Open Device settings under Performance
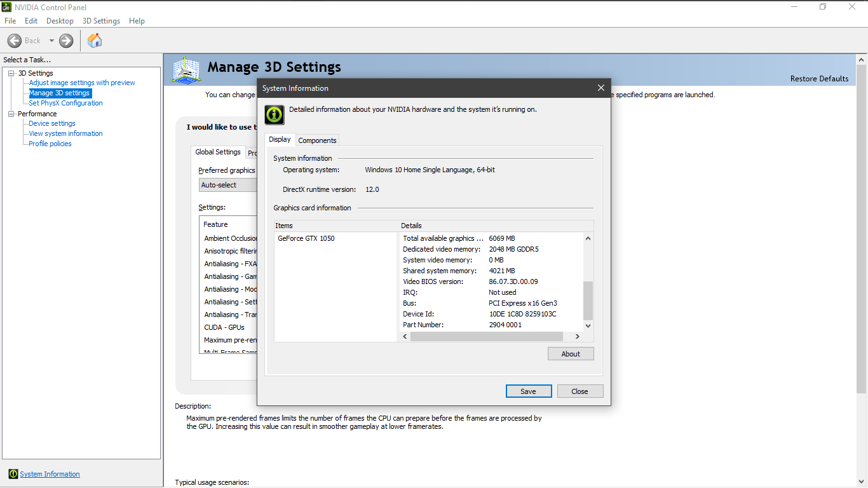 (52, 123)
